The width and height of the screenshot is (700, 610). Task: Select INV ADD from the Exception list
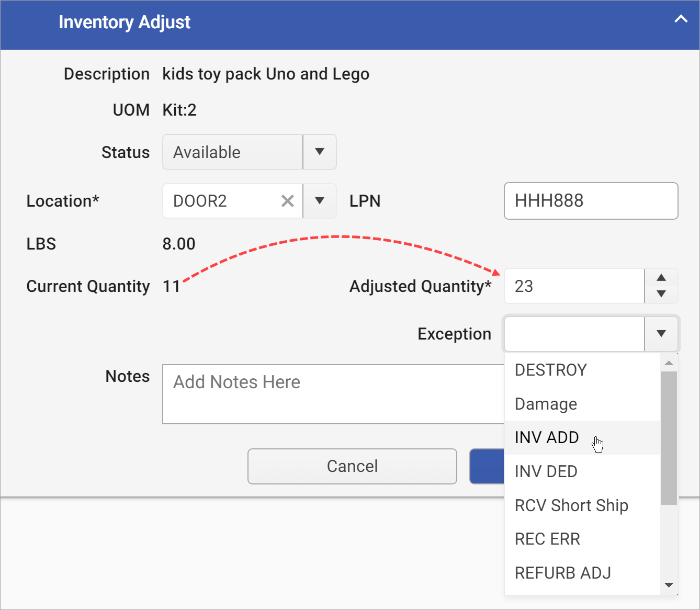click(x=547, y=437)
